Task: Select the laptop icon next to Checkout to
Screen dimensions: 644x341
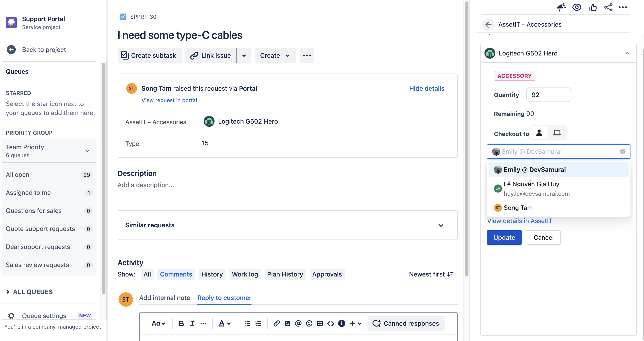Action: pyautogui.click(x=557, y=133)
